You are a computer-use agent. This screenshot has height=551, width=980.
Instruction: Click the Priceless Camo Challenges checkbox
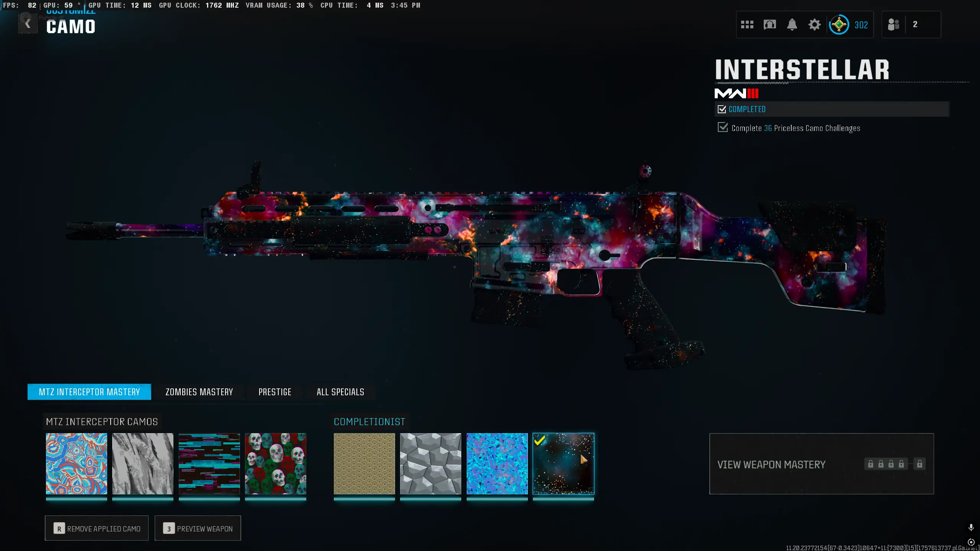click(723, 127)
